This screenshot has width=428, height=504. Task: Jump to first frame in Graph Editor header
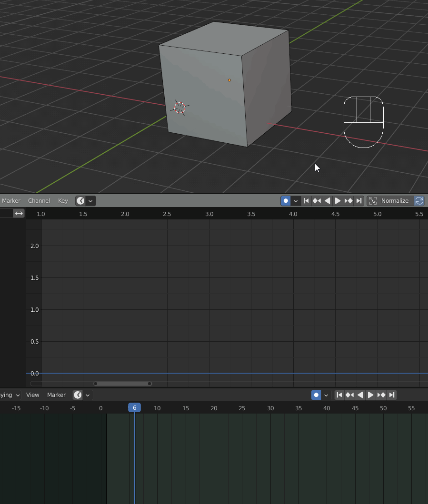pyautogui.click(x=306, y=200)
